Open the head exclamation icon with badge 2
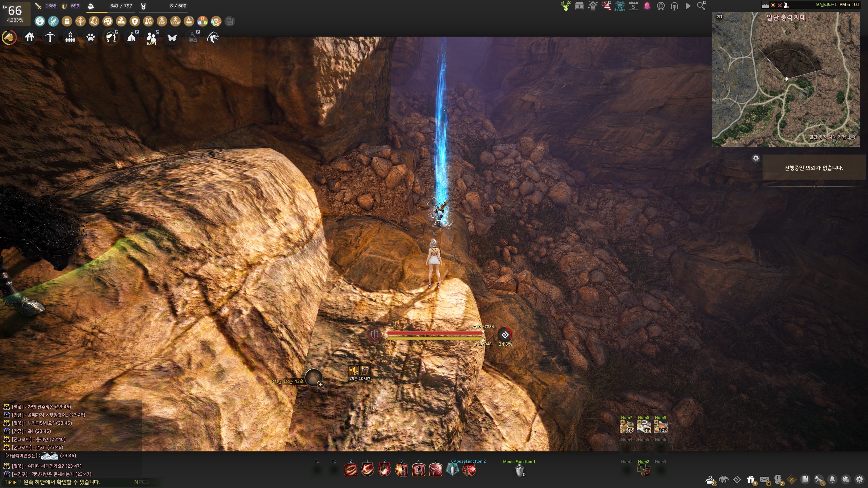The width and height of the screenshot is (868, 488). 778,480
